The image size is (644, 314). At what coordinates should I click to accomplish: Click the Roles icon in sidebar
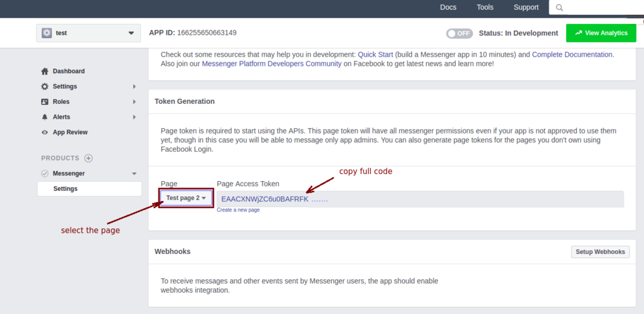tap(44, 102)
